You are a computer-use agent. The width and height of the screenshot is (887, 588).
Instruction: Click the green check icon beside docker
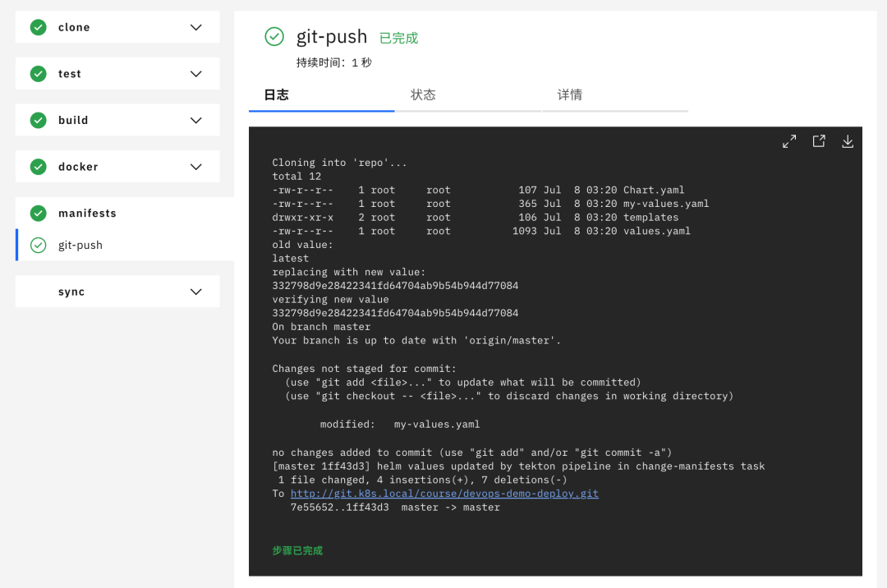pos(38,167)
